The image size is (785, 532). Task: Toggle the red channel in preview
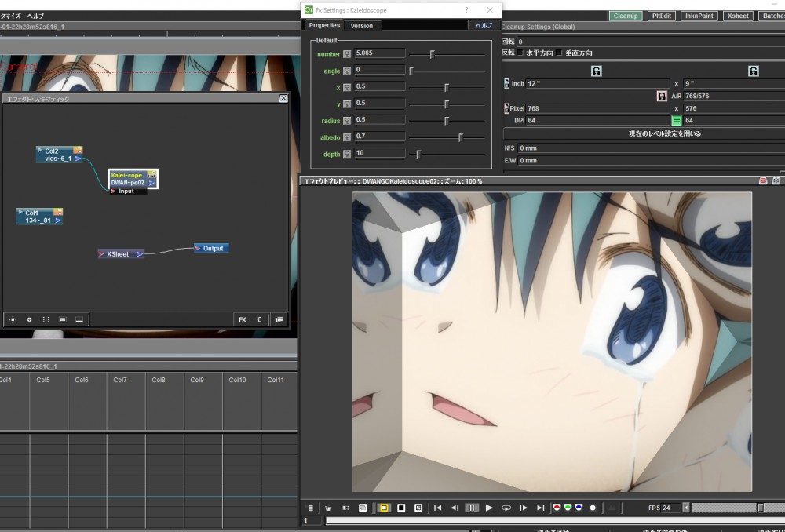coord(557,508)
